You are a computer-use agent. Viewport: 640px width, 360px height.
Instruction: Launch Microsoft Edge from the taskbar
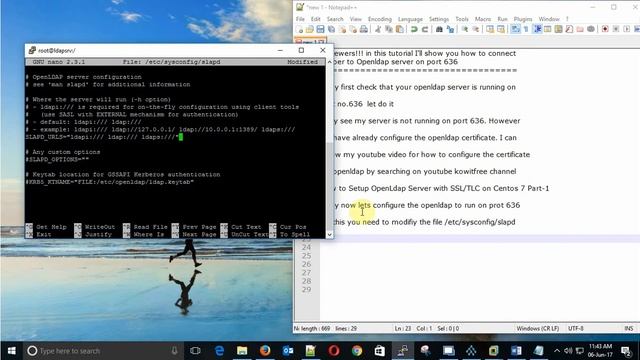click(219, 351)
